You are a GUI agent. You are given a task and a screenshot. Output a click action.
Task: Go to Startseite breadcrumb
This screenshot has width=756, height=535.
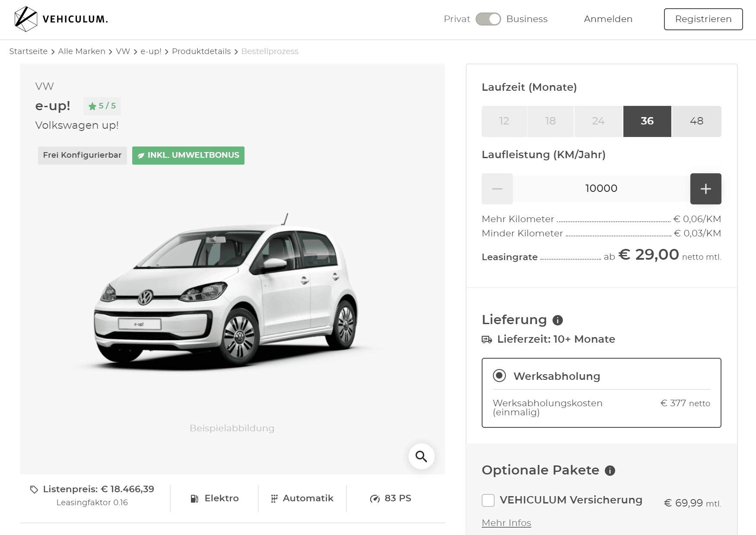pos(29,51)
